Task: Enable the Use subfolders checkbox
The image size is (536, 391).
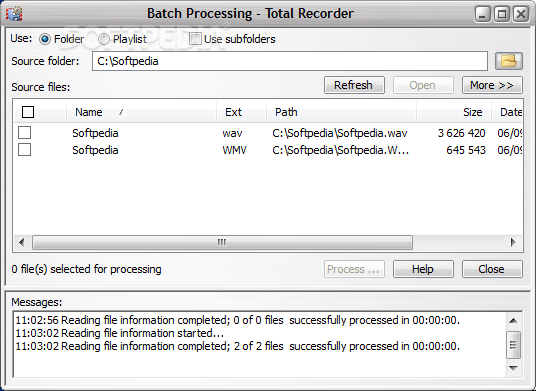Action: tap(195, 39)
